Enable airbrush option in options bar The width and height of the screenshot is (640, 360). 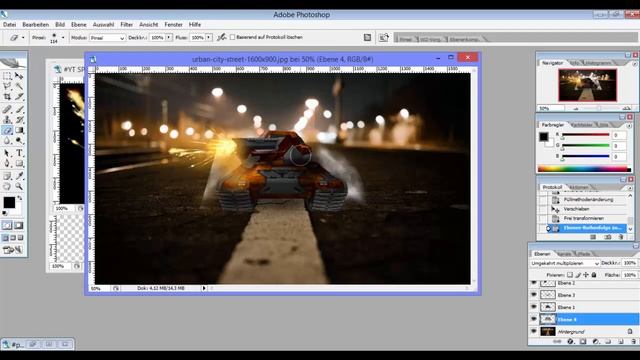(x=222, y=38)
